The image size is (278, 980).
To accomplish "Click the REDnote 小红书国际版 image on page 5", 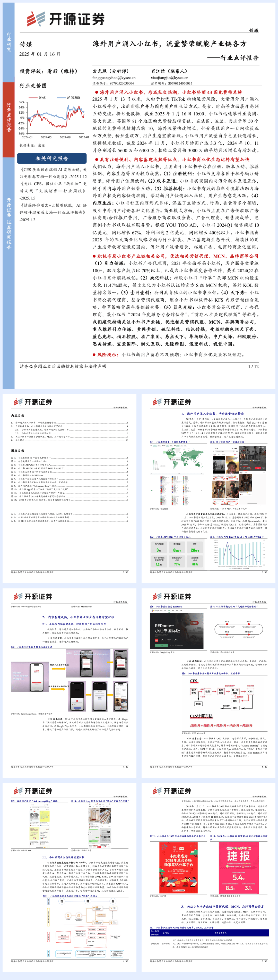I will click(x=177, y=630).
